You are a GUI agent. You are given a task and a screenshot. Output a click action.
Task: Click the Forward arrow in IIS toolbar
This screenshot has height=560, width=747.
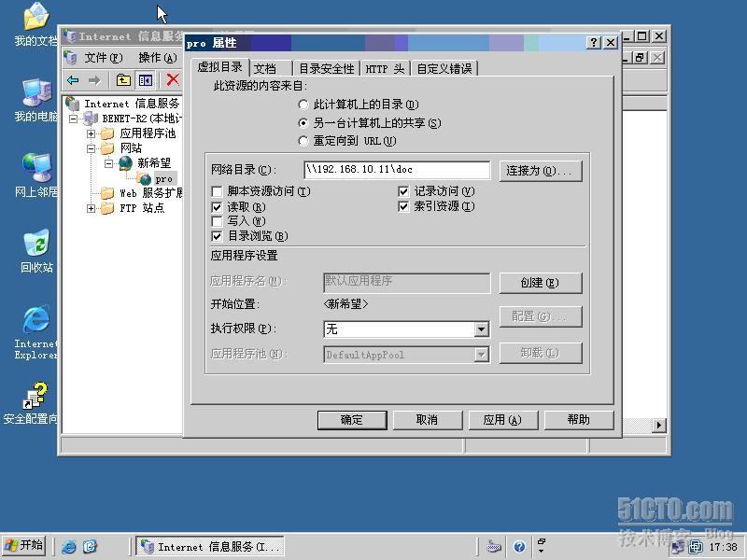point(94,80)
